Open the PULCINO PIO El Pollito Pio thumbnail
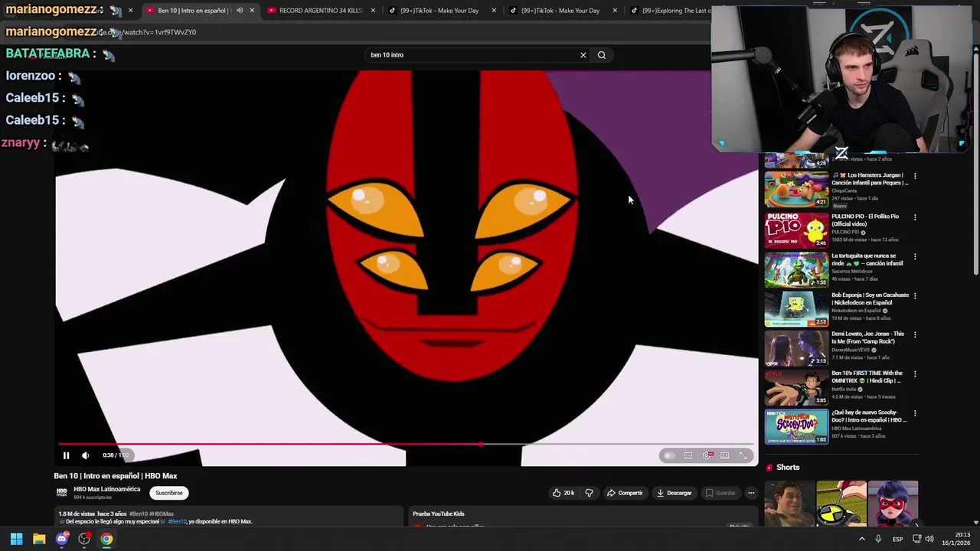Screen dimensions: 980x551 point(796,230)
